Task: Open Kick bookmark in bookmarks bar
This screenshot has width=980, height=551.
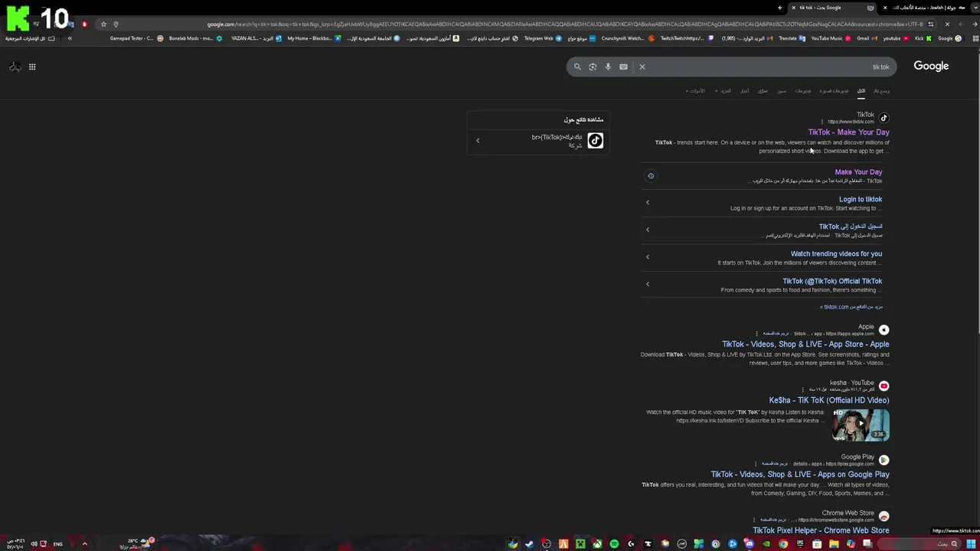Action: pos(923,38)
